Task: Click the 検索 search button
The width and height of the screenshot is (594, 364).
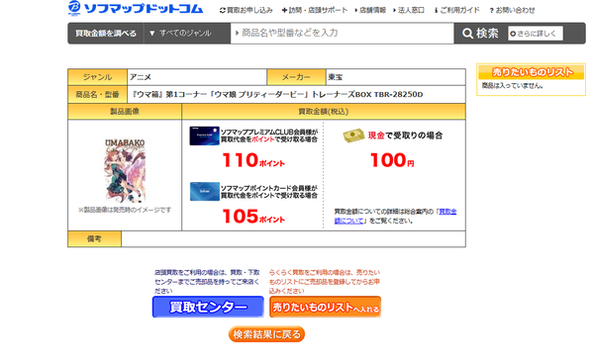Action: (480, 34)
